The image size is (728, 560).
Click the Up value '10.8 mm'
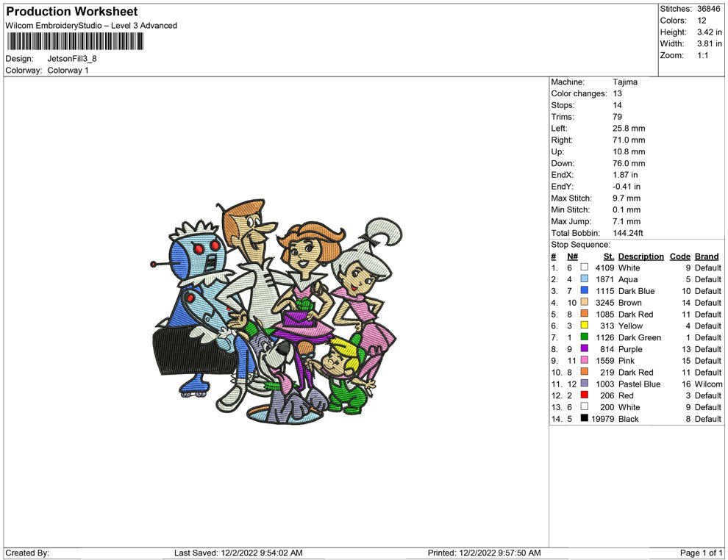pos(629,151)
